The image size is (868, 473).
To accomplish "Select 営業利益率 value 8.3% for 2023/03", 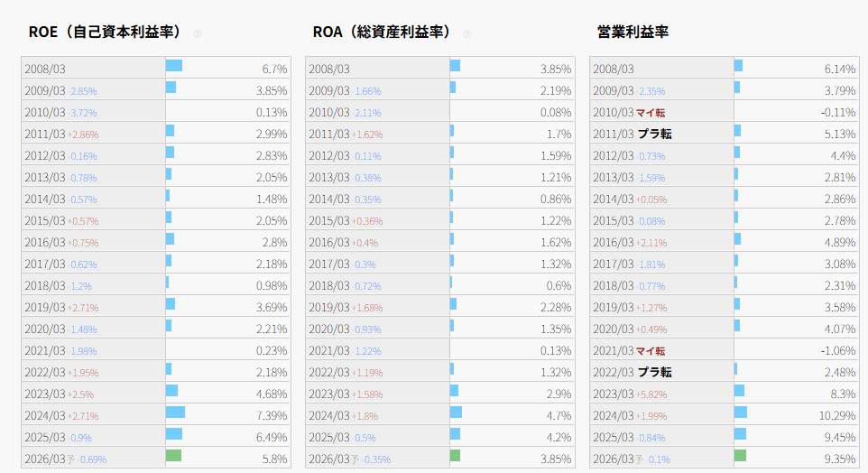I will (843, 394).
